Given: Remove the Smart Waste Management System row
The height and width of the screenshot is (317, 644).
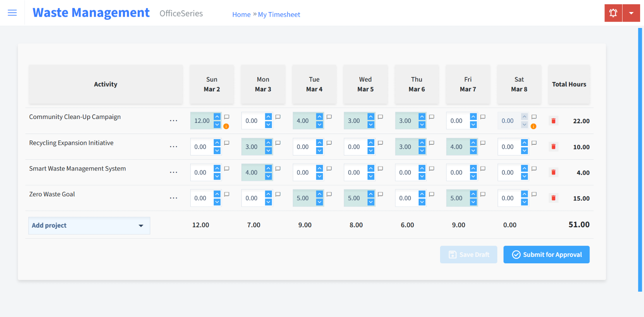Looking at the screenshot, I should (553, 172).
